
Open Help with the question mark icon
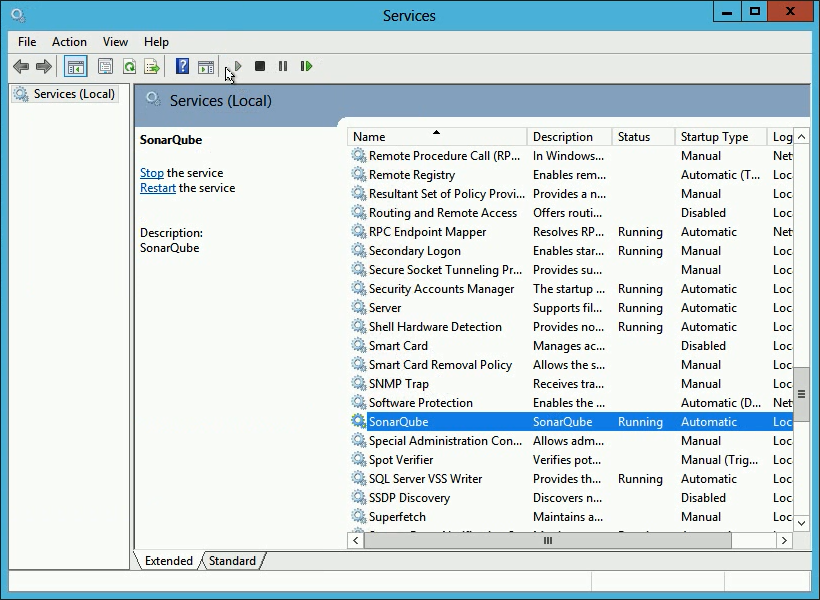click(x=182, y=66)
